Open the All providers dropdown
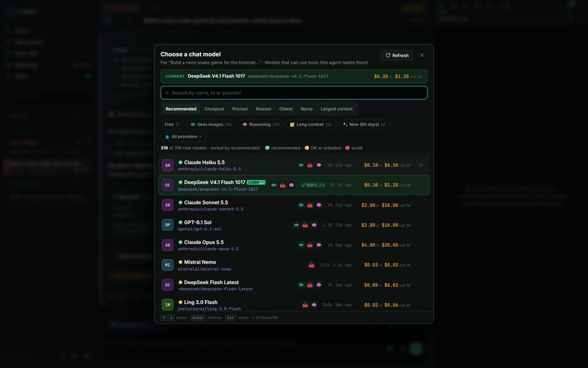The width and height of the screenshot is (588, 368). click(184, 137)
